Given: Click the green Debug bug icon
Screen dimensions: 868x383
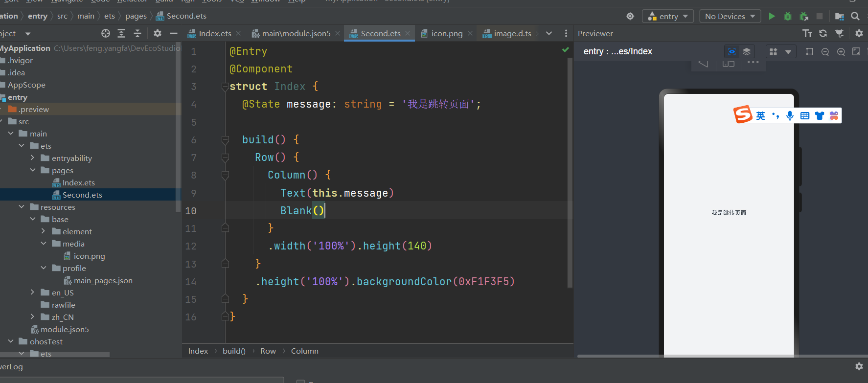Looking at the screenshot, I should pyautogui.click(x=788, y=16).
